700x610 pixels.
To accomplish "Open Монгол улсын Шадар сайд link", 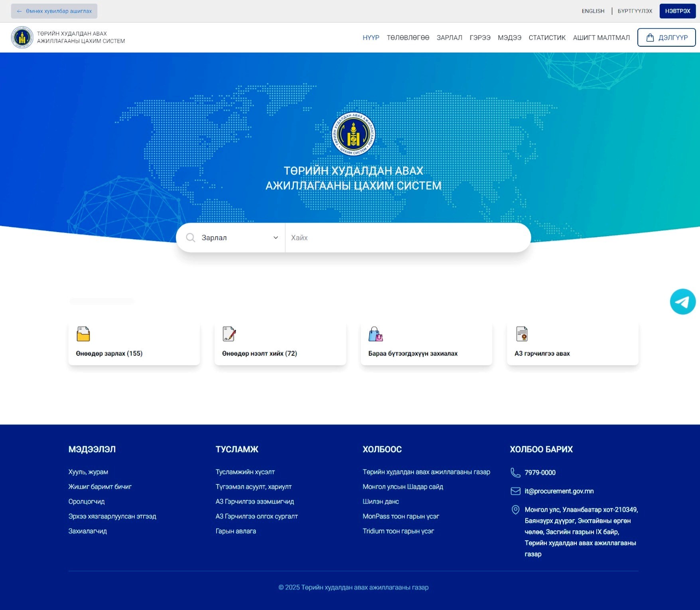I will pyautogui.click(x=403, y=487).
